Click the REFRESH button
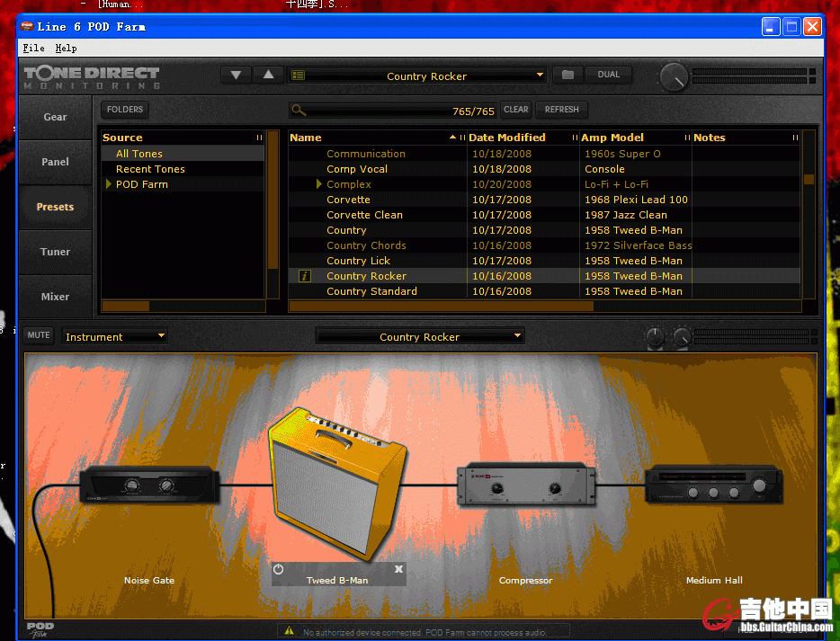The image size is (840, 641). pyautogui.click(x=561, y=110)
